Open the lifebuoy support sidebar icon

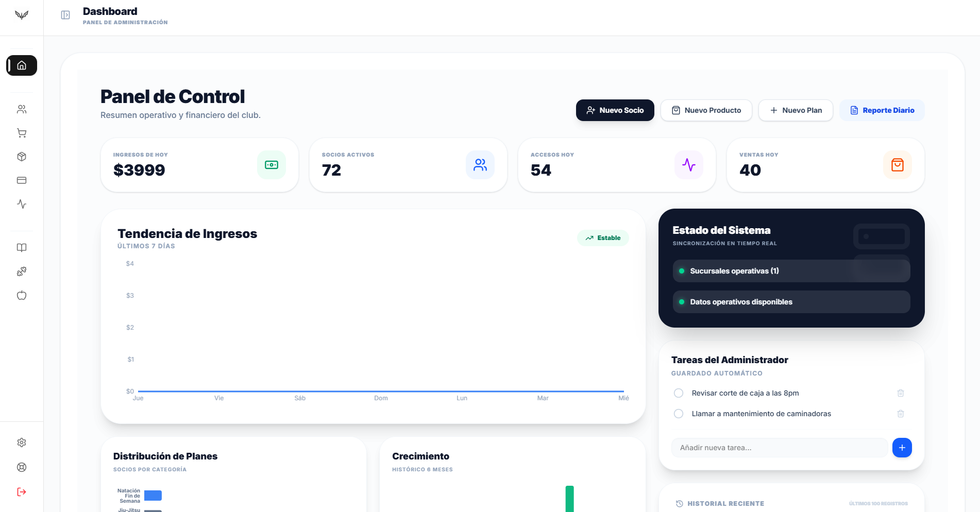22,467
